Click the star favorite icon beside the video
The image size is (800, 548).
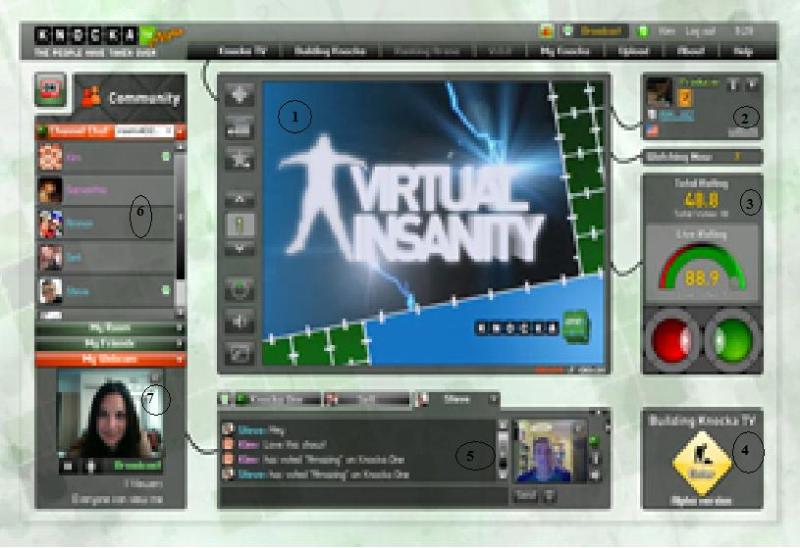click(240, 159)
